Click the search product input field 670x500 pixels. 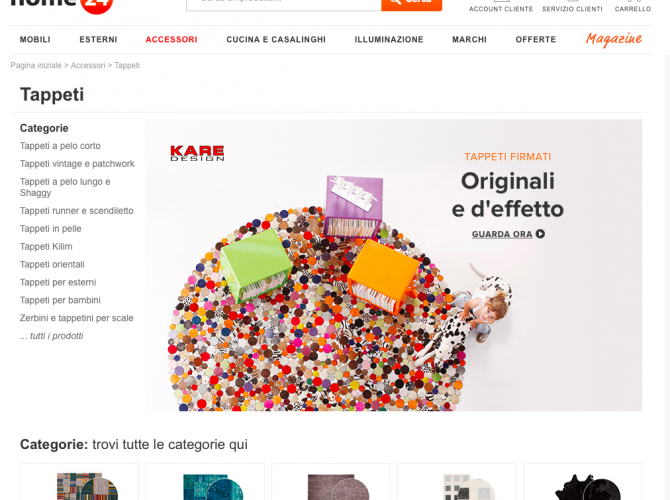284,4
